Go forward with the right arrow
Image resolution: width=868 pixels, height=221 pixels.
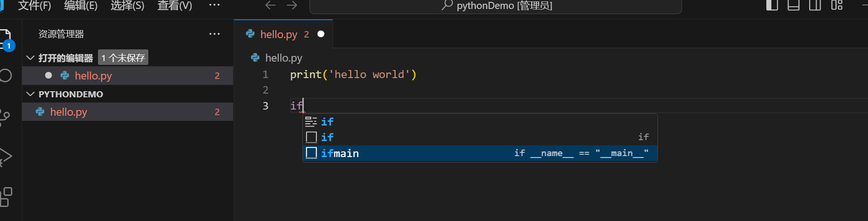292,5
